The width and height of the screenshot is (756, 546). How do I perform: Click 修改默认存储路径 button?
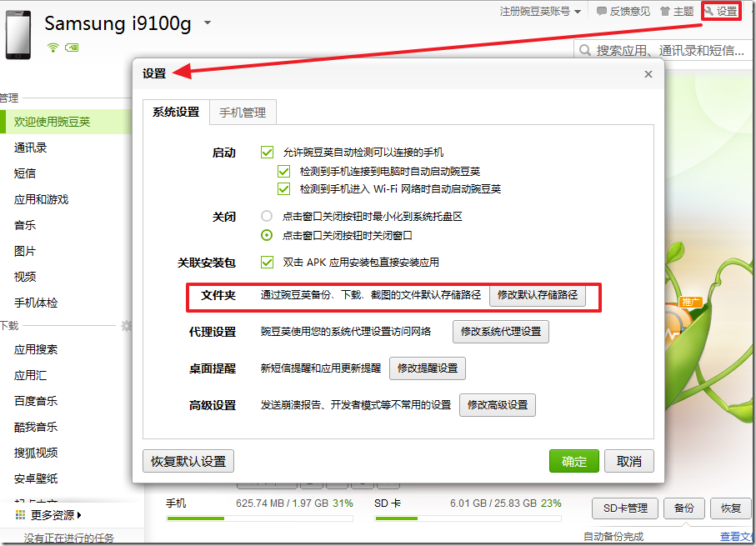click(538, 295)
